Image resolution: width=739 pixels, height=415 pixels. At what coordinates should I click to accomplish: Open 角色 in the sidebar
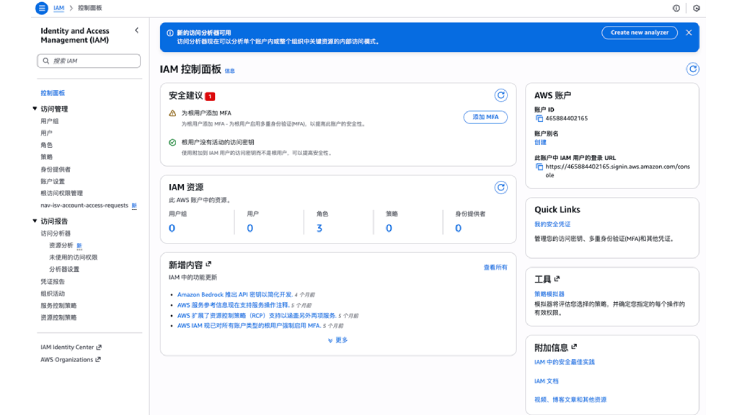click(46, 145)
